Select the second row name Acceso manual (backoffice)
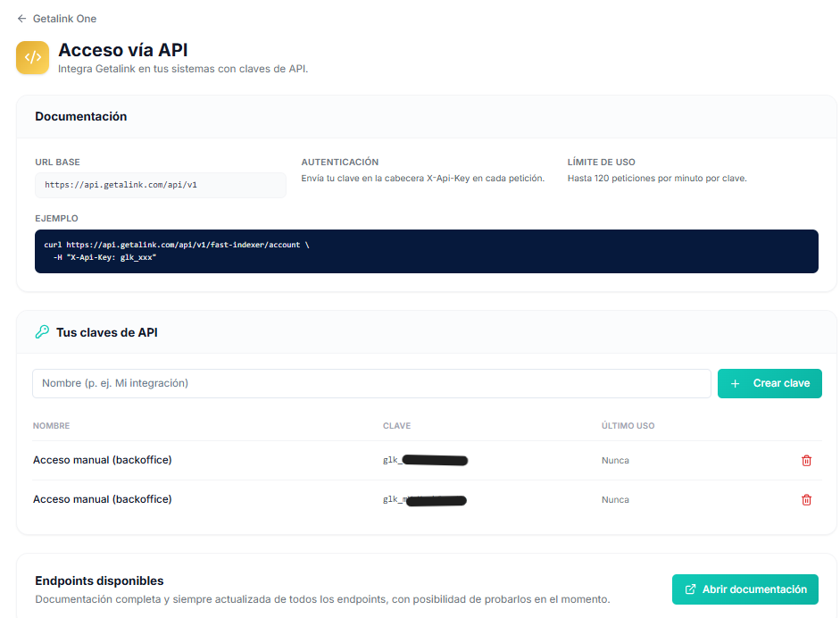Viewport: 840px width, 618px height. [103, 499]
